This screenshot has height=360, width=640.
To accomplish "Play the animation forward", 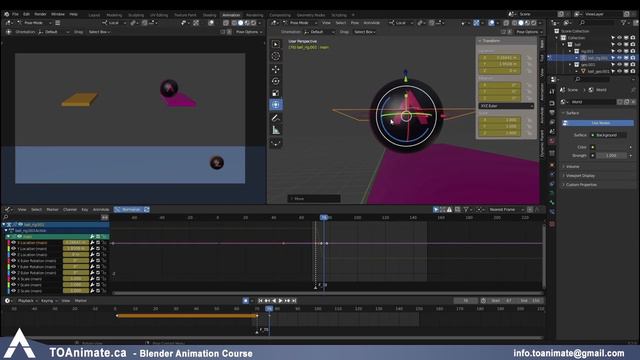I will point(280,301).
